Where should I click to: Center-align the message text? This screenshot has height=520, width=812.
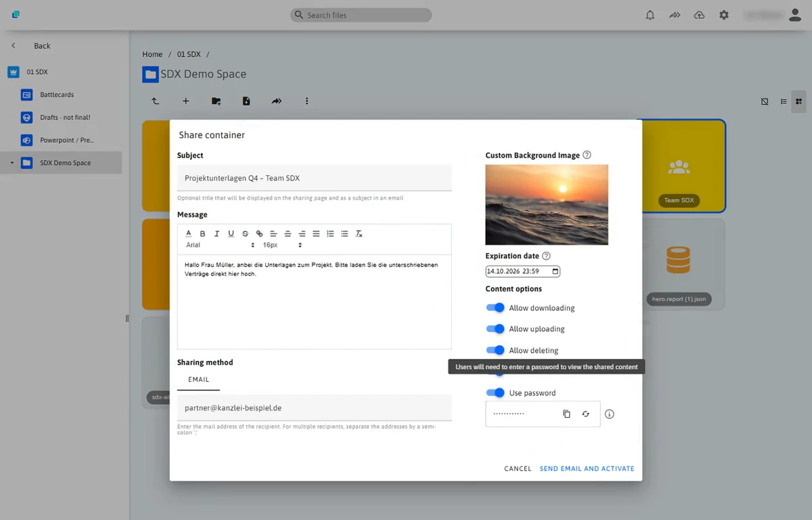[288, 234]
